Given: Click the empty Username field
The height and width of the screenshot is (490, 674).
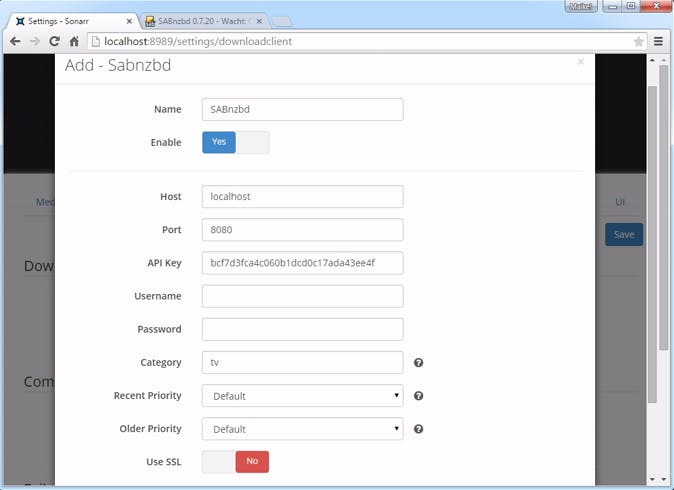Looking at the screenshot, I should pyautogui.click(x=303, y=296).
